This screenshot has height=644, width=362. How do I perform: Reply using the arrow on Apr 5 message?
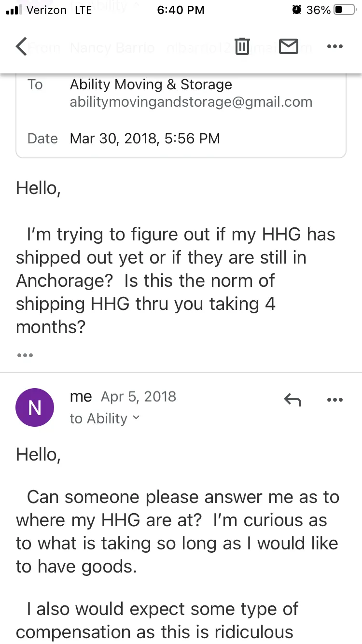(x=292, y=400)
